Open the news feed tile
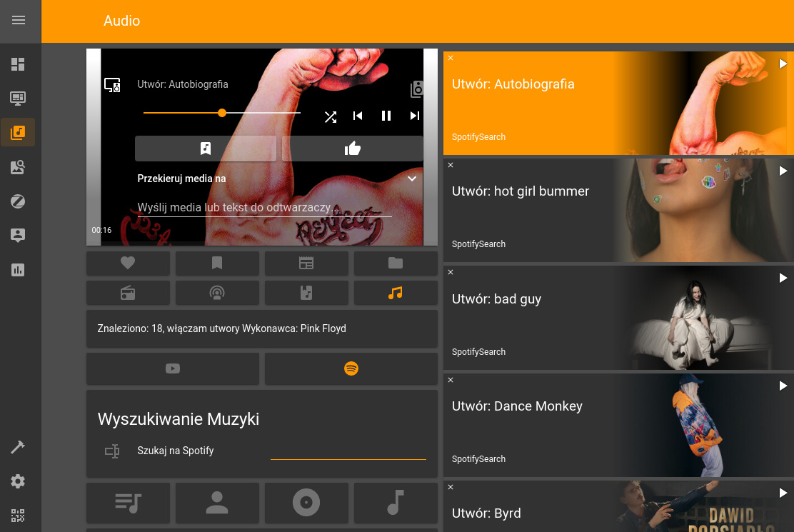Screen dimensions: 794x532 tap(306, 264)
